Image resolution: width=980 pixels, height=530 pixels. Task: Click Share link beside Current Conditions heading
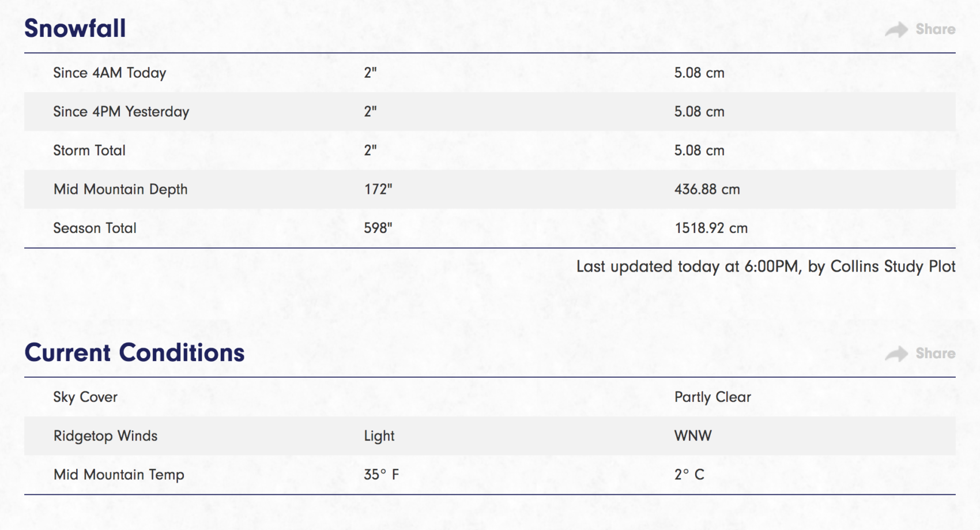tap(936, 354)
